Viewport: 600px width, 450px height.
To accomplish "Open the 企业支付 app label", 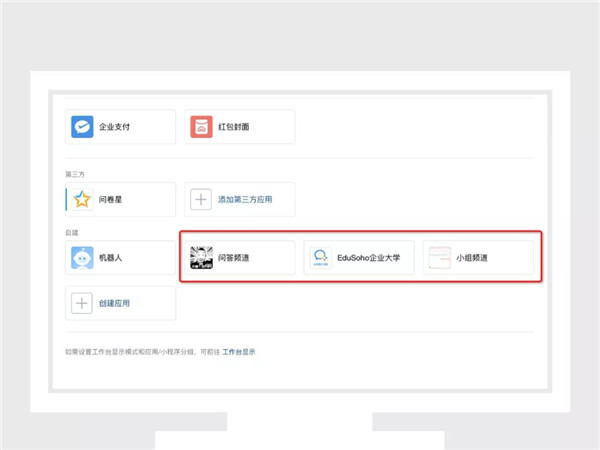I will pos(115,127).
